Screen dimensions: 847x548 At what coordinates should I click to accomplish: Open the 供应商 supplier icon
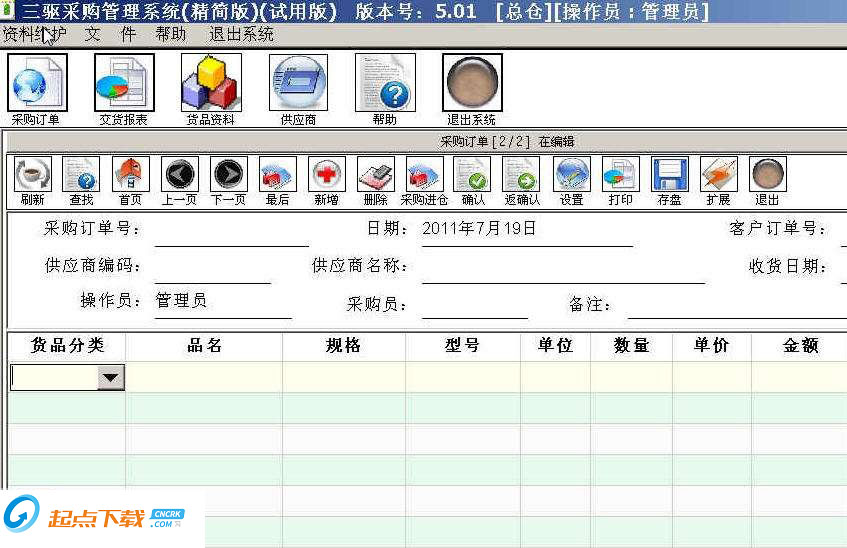click(x=298, y=83)
